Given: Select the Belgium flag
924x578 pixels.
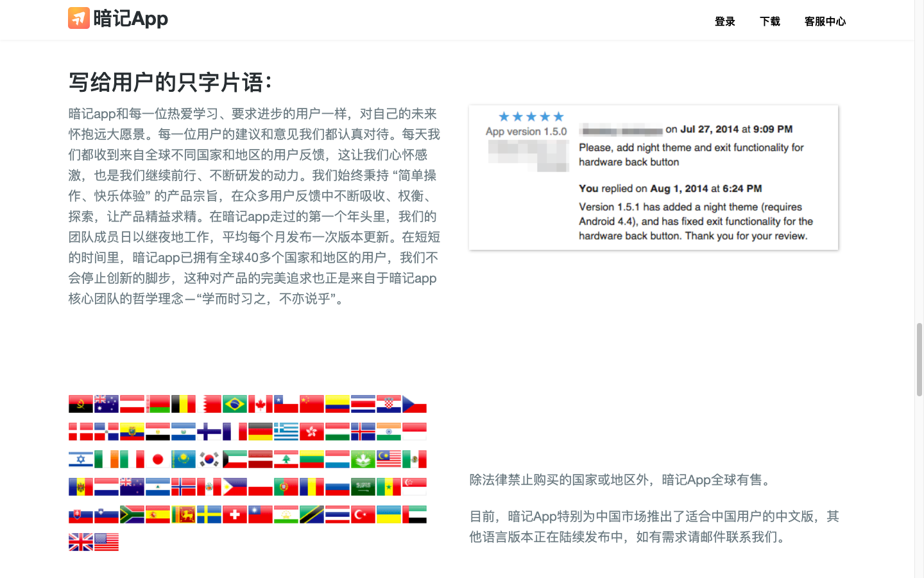Looking at the screenshot, I should pyautogui.click(x=184, y=404).
